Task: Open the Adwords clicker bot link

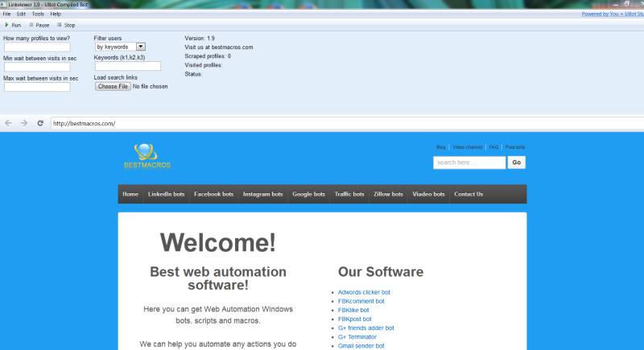Action: tap(364, 292)
